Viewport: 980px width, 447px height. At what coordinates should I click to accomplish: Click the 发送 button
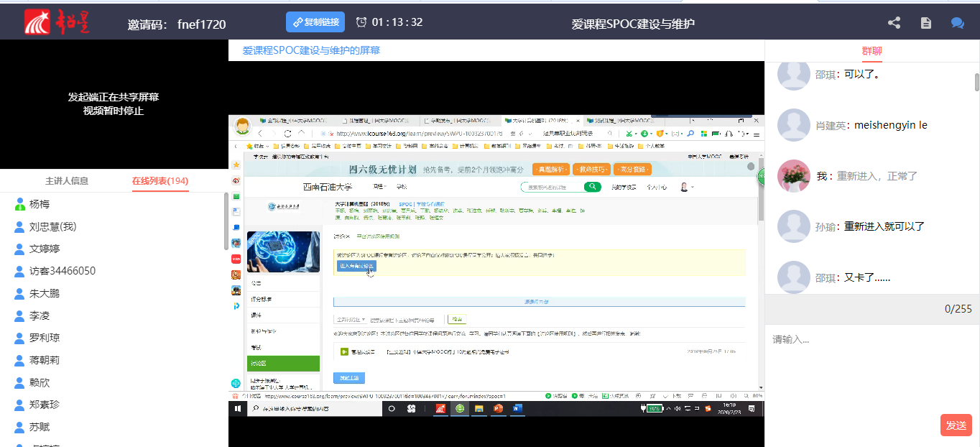(956, 425)
